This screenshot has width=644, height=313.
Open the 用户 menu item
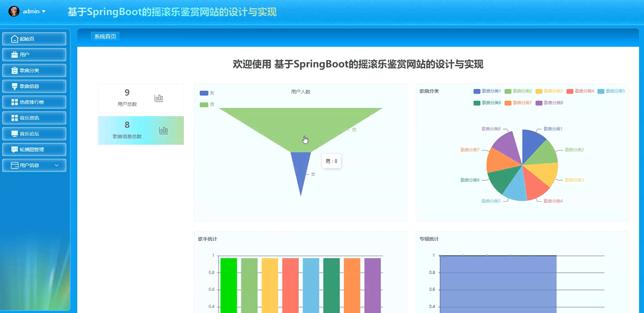click(34, 55)
